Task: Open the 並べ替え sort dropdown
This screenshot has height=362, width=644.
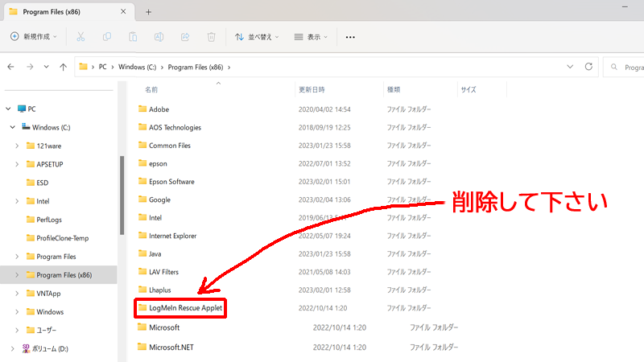Action: tap(258, 37)
